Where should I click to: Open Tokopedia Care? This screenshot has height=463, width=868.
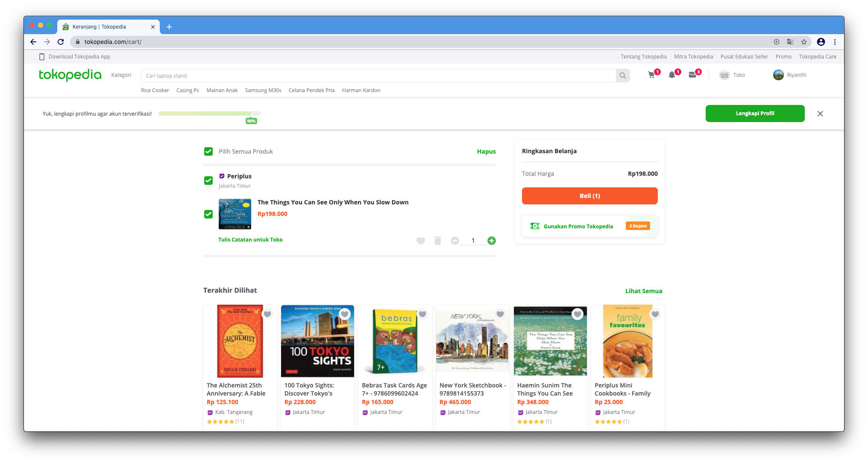tap(818, 57)
